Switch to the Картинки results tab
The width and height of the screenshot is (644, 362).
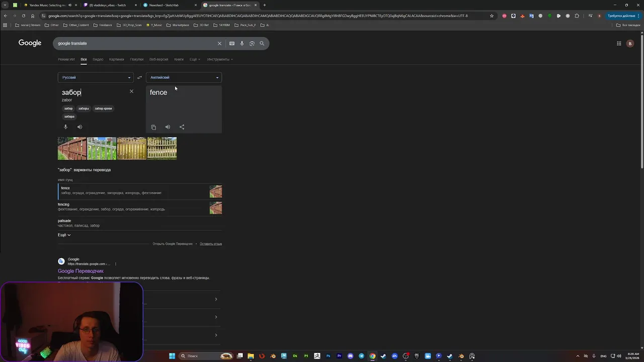click(x=116, y=59)
